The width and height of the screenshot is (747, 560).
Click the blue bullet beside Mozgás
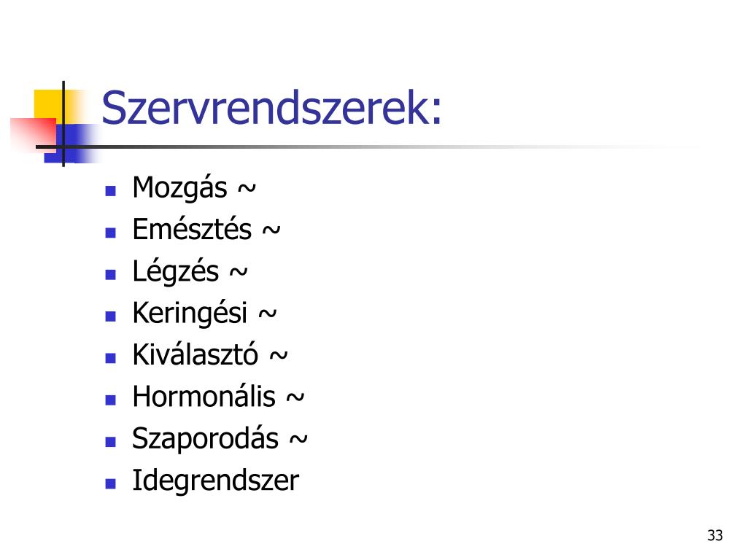point(111,192)
